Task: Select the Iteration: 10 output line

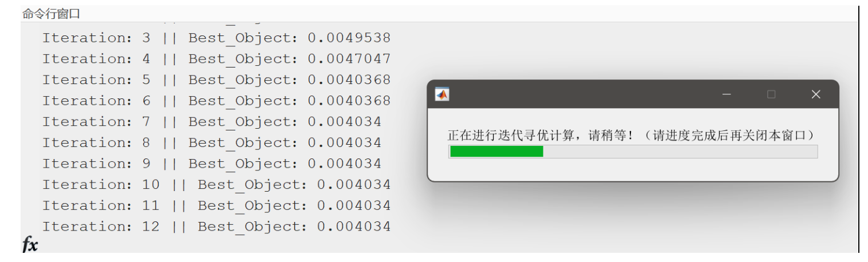Action: tap(216, 185)
